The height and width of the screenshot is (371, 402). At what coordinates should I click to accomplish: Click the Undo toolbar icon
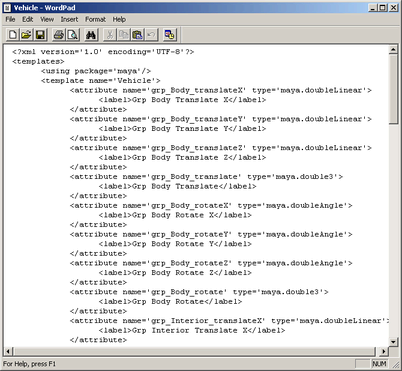[x=151, y=35]
